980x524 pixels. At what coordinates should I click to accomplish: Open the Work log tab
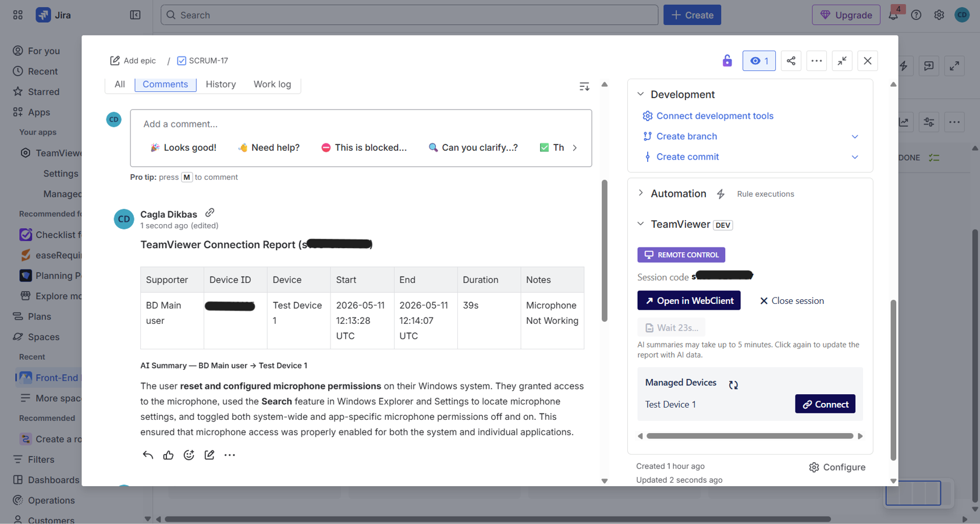pyautogui.click(x=272, y=84)
